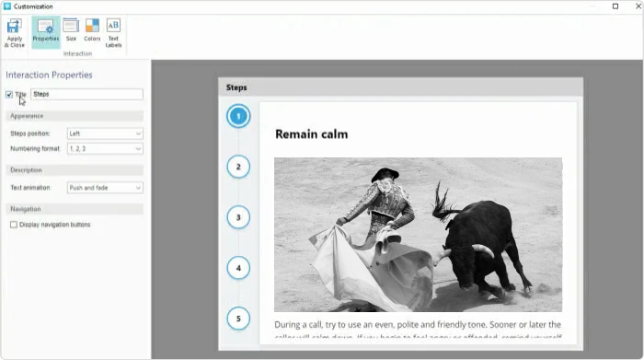
Task: Close the Customization window
Action: pos(638,6)
